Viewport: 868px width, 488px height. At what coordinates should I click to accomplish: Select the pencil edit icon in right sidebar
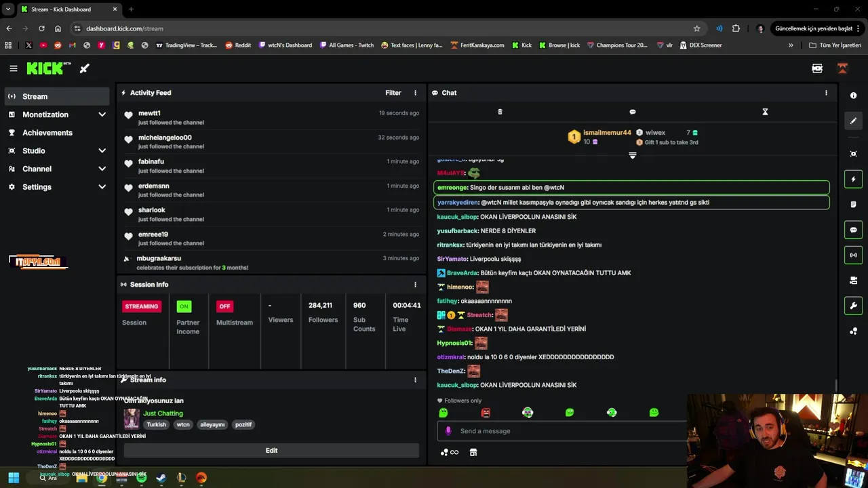[853, 121]
